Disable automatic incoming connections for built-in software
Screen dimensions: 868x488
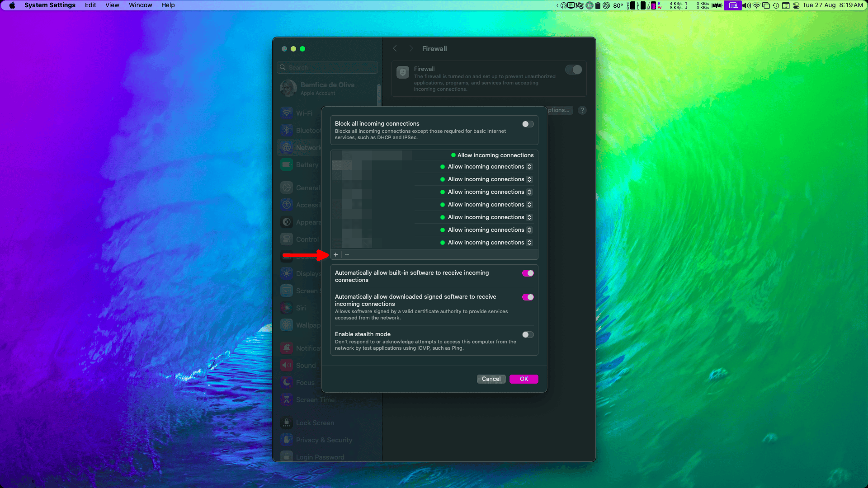pos(527,273)
